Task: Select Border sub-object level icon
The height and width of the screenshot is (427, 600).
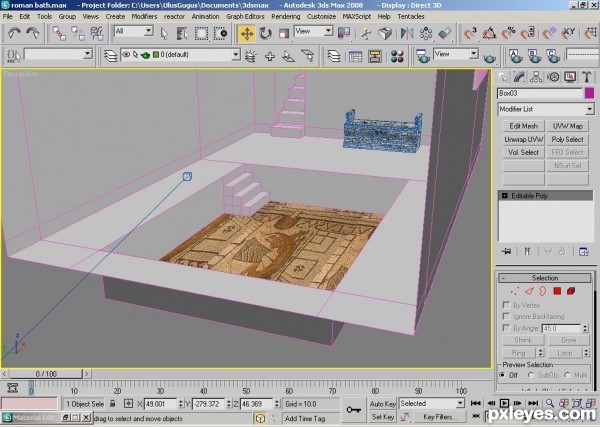Action: click(543, 292)
